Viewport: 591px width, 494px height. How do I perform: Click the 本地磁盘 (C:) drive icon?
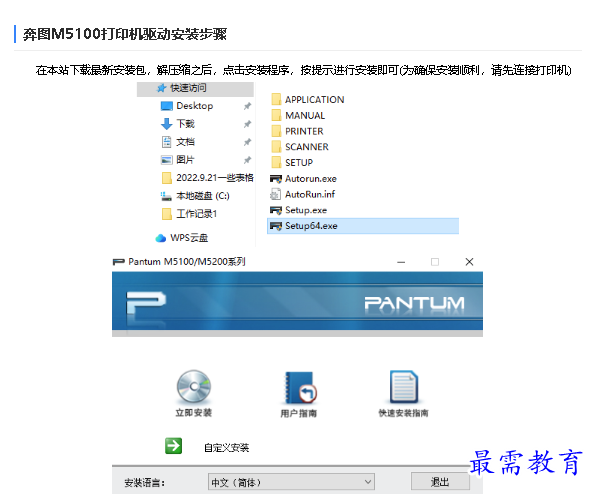point(166,196)
